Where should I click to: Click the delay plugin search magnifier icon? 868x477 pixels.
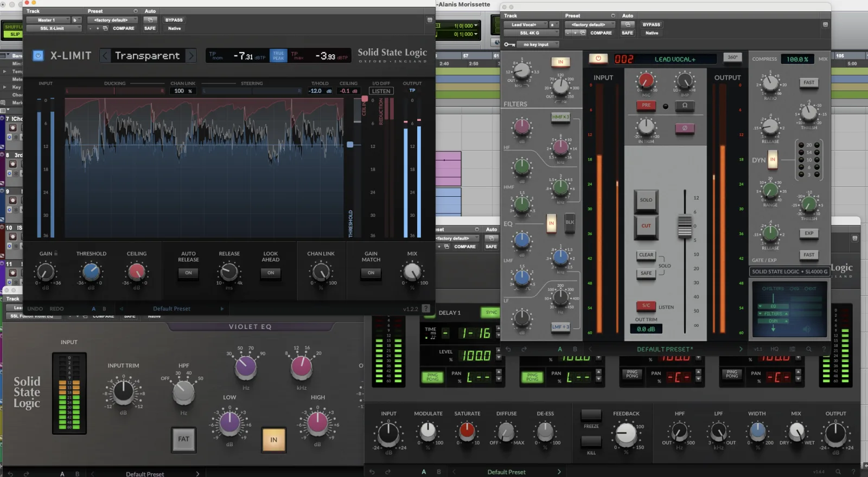pyautogui.click(x=838, y=472)
